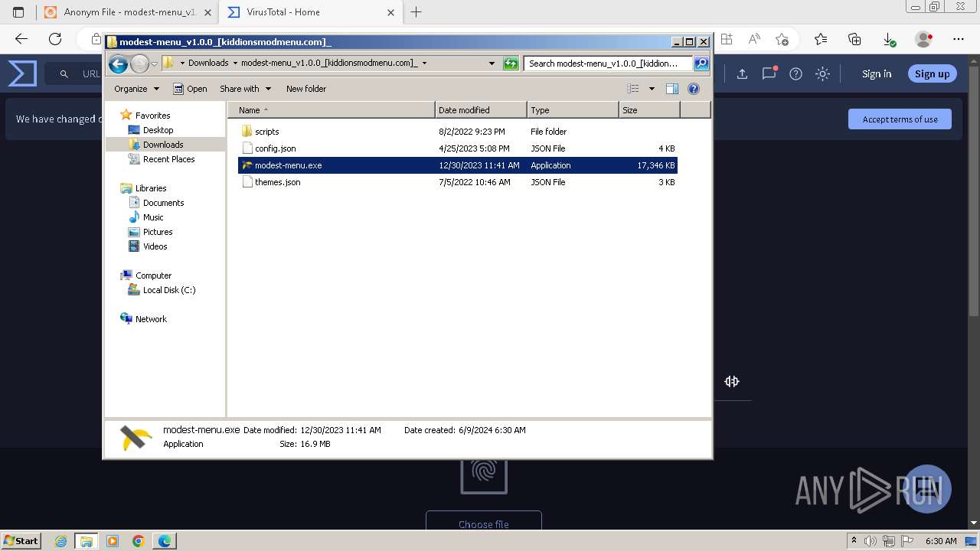Click the Explorer Back navigation button
Image resolution: width=980 pixels, height=551 pixels.
[118, 64]
